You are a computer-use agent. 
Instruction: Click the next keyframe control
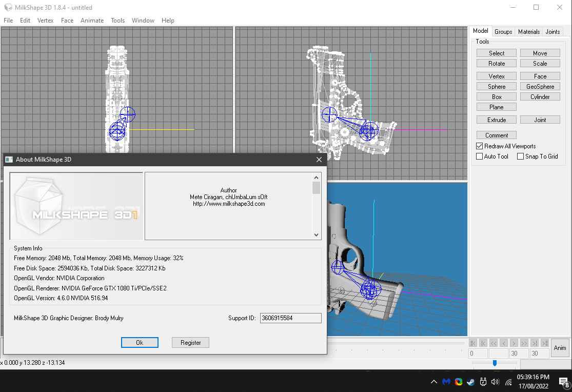coord(534,343)
